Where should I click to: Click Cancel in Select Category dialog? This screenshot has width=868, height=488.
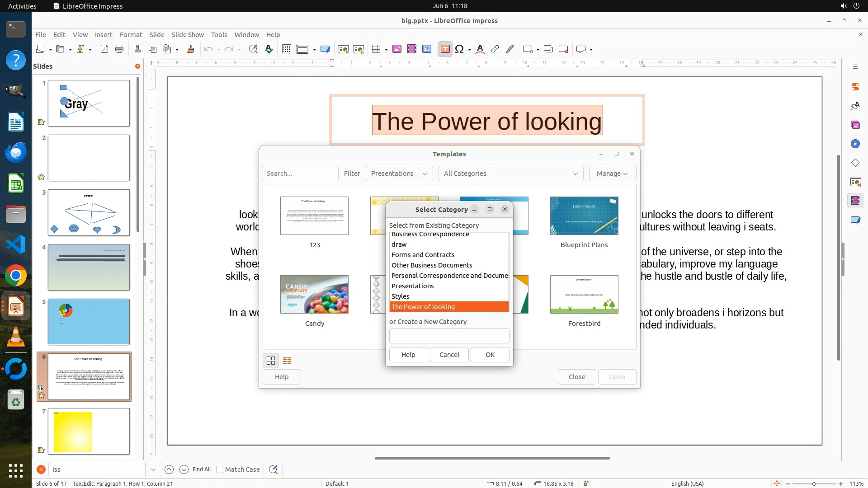pyautogui.click(x=449, y=355)
